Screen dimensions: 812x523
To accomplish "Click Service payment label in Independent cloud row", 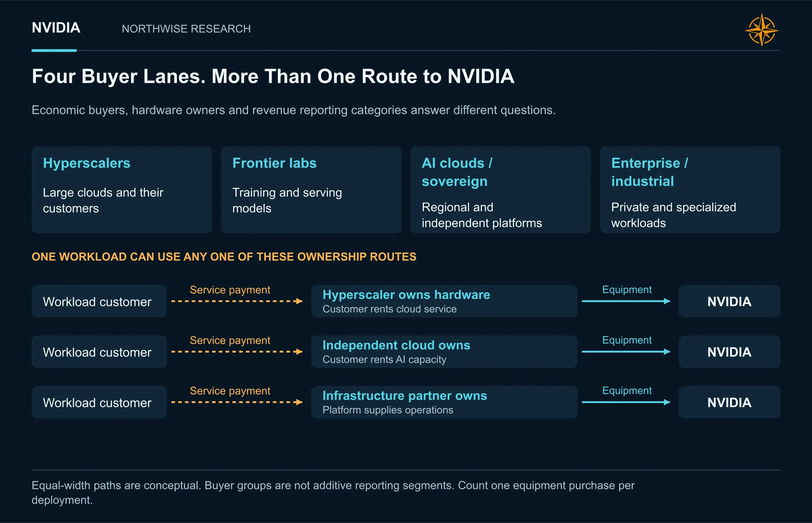I will (230, 340).
